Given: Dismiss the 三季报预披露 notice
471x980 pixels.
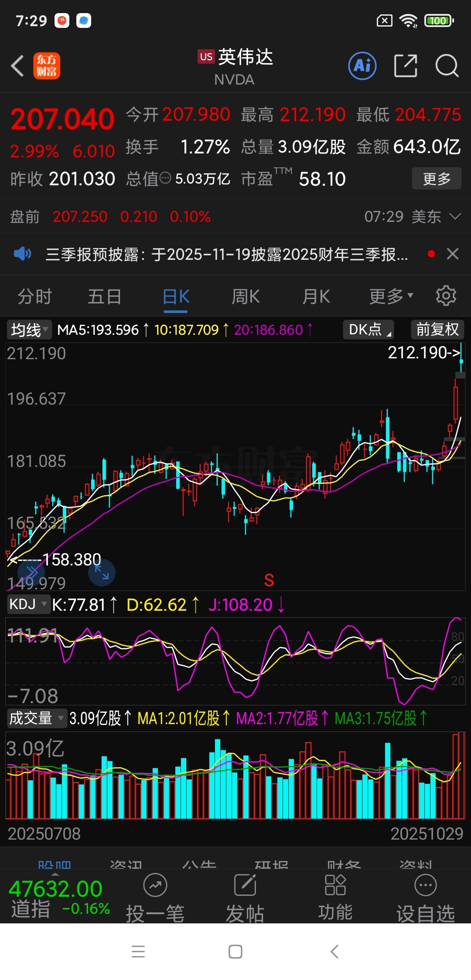Looking at the screenshot, I should click(x=453, y=254).
